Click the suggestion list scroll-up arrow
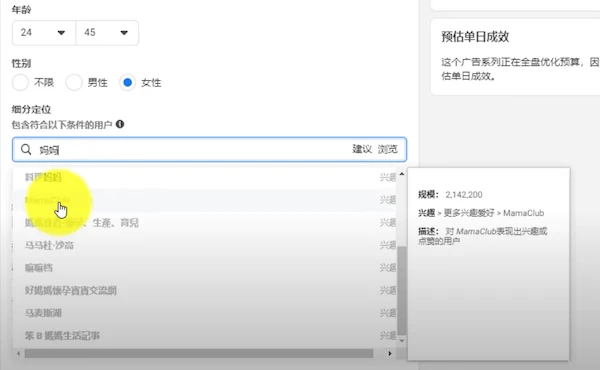600x370 pixels. 401,174
